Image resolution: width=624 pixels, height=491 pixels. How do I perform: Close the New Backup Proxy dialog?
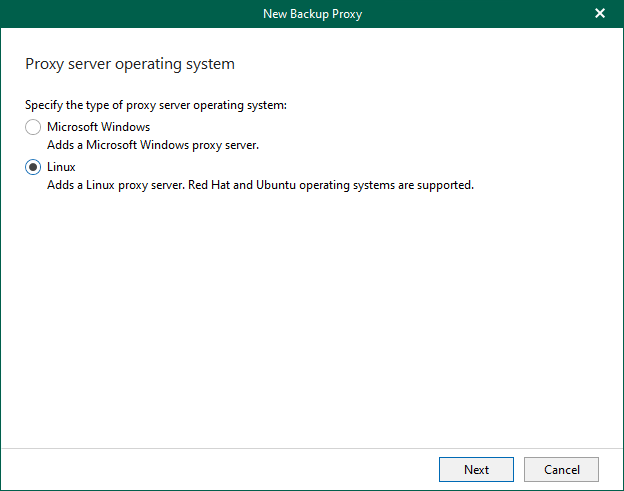tap(600, 14)
